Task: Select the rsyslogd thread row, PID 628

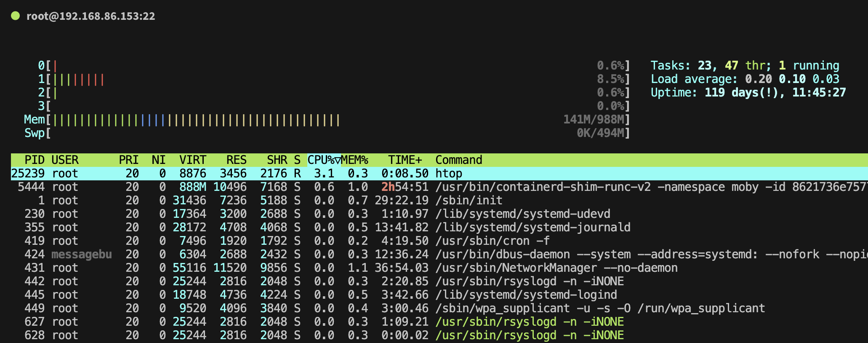Action: click(439, 335)
